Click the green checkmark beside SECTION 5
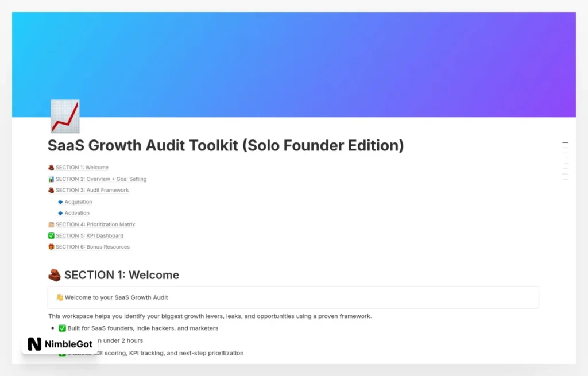 point(51,235)
